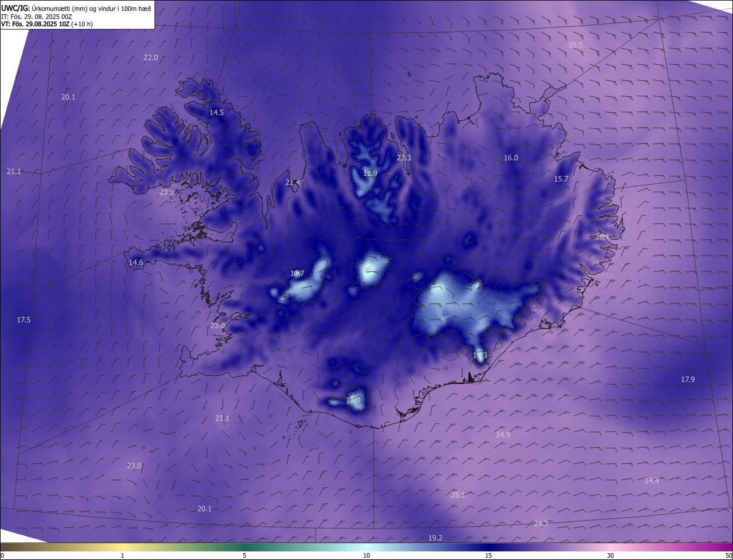Viewport: 733px width, 560px height.
Task: Click the 30 tick label on color scale
Action: pyautogui.click(x=610, y=556)
